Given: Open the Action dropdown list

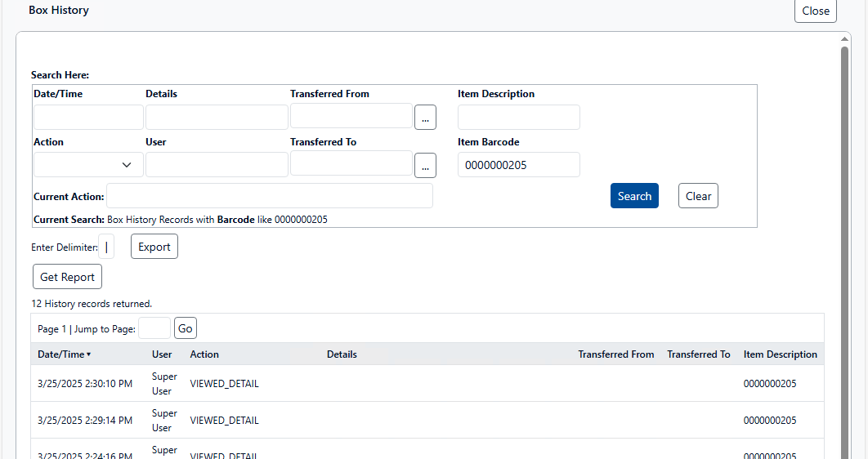Looking at the screenshot, I should click(x=88, y=164).
